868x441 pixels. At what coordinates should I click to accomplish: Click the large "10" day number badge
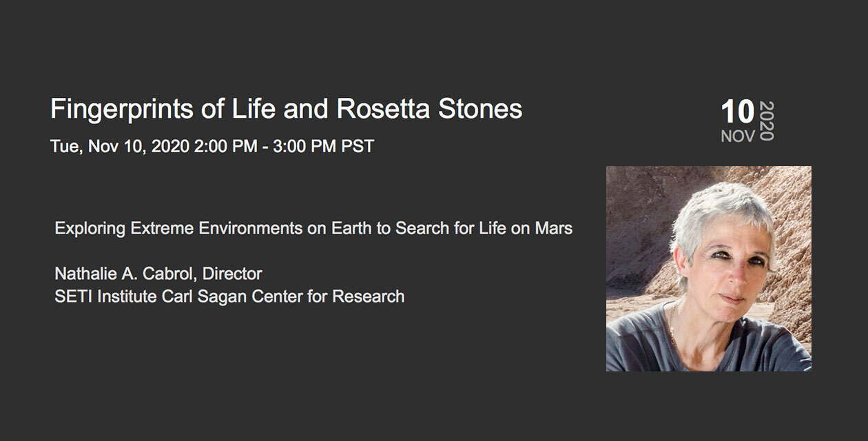[737, 112]
